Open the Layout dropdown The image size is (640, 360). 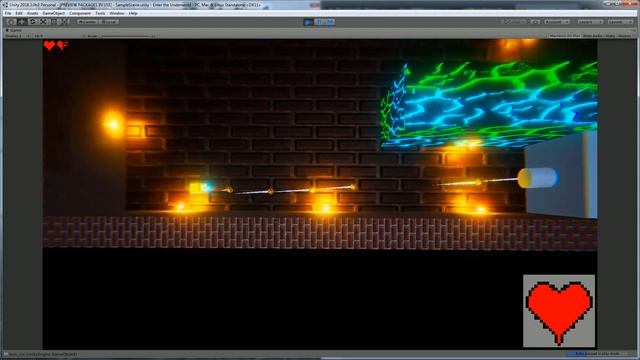(620, 22)
